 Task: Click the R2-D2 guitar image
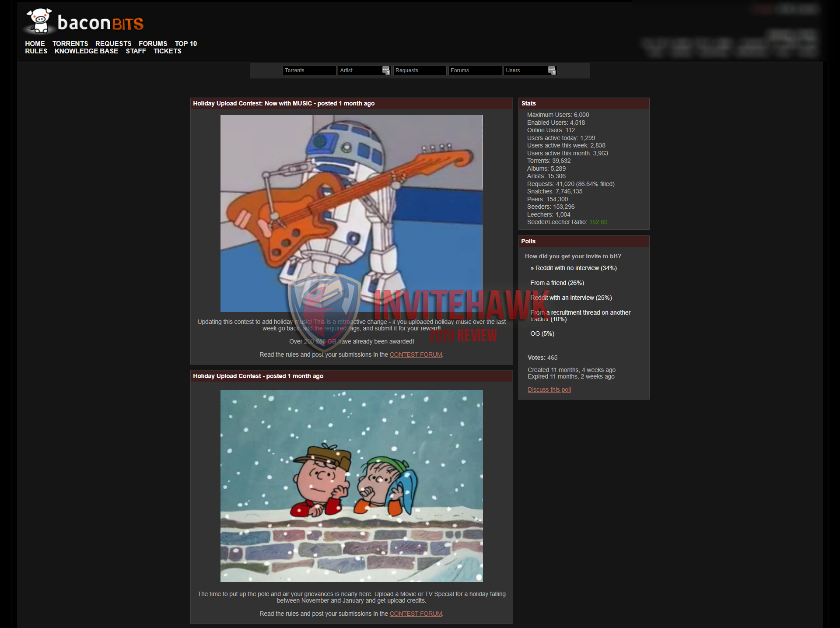click(352, 214)
